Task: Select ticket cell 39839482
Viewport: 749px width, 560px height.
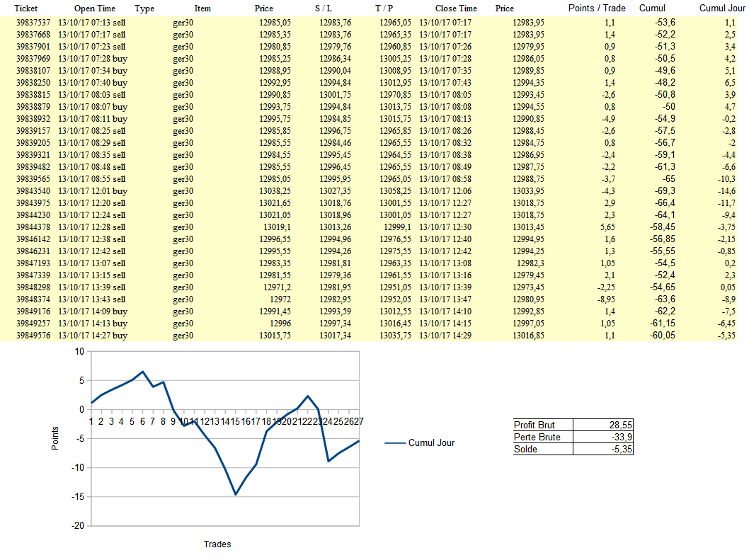Action: tap(33, 167)
